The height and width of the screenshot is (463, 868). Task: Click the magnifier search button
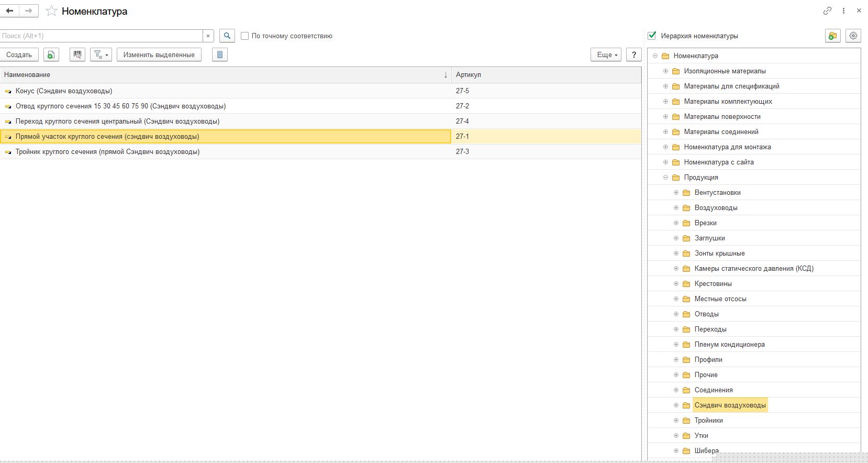point(227,36)
